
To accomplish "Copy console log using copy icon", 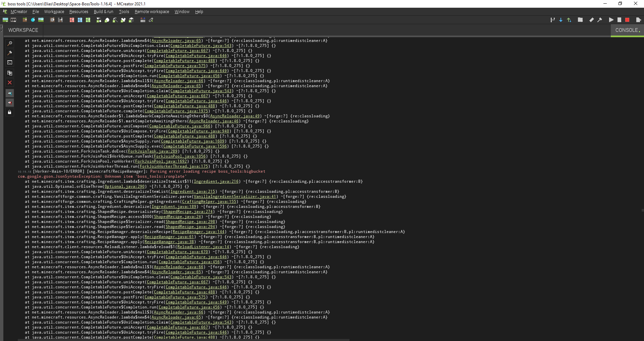I will [x=10, y=73].
